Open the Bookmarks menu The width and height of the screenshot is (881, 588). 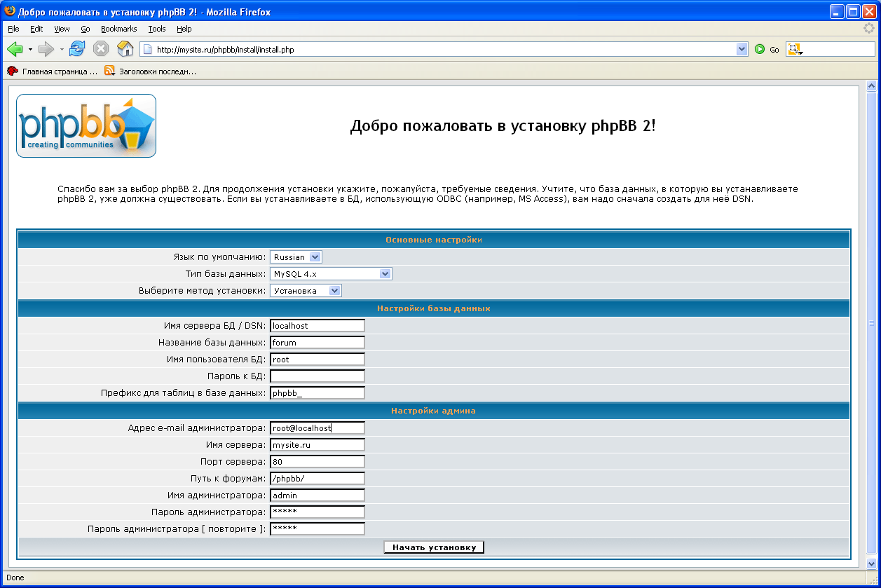pos(119,29)
